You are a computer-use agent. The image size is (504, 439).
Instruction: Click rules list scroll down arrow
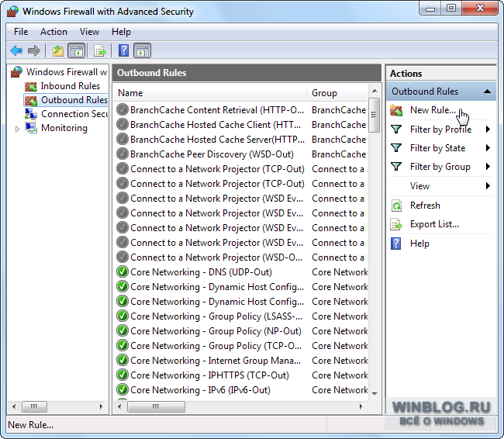(375, 394)
